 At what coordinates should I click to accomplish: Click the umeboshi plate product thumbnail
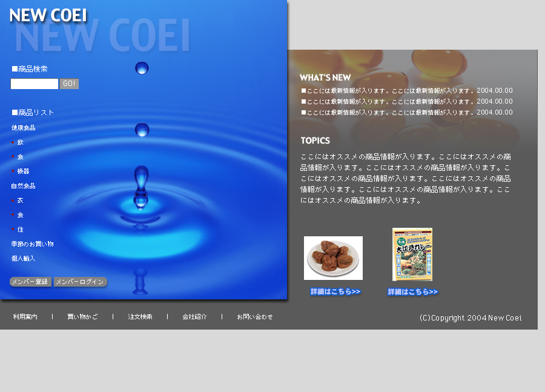click(x=333, y=258)
